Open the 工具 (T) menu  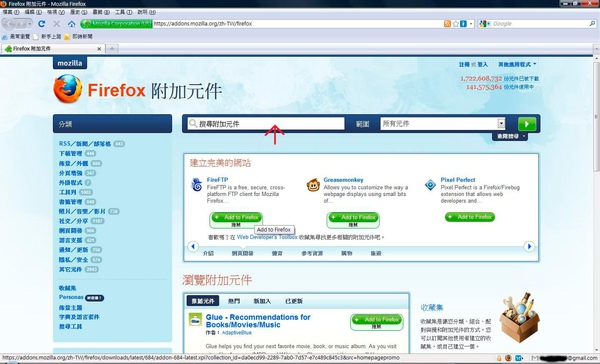(124, 12)
